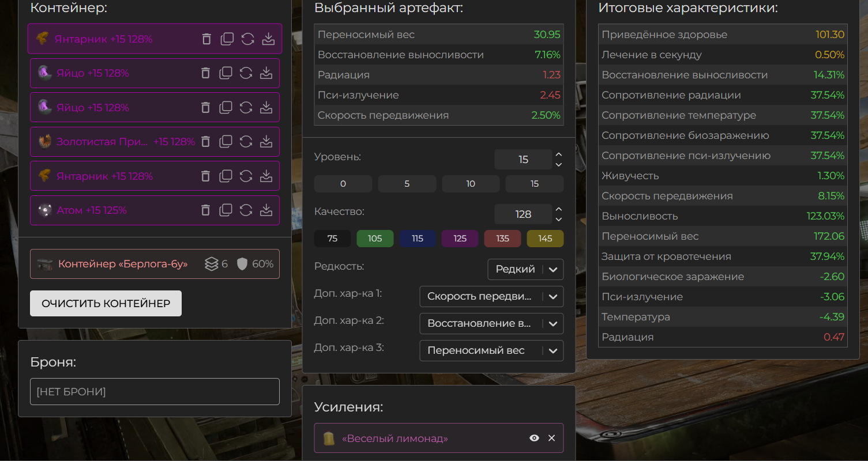Click the Защита от кровотечения stat row
Screen dimensions: 868x461
coord(723,256)
